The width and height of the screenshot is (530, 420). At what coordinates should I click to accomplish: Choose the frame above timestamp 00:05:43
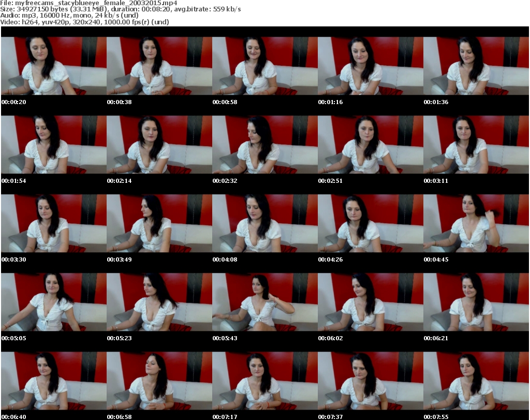pos(264,302)
